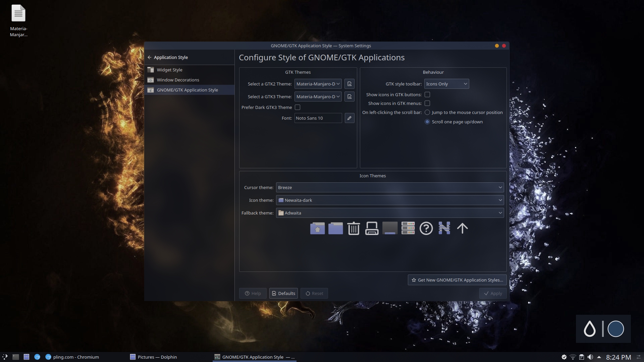Open GTK2 theme preview button

click(x=349, y=84)
